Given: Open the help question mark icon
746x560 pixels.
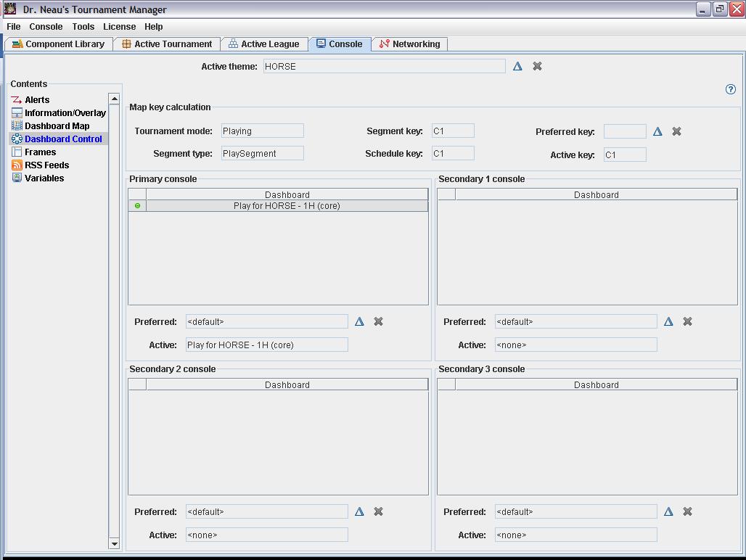Looking at the screenshot, I should pyautogui.click(x=731, y=89).
